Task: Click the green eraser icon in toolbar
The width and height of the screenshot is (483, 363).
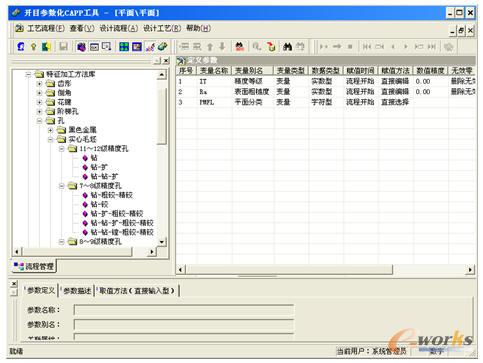Action: click(x=162, y=47)
